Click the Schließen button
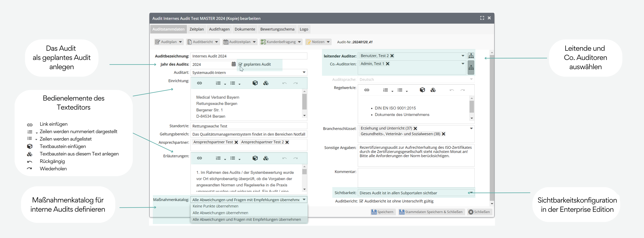 point(479,212)
